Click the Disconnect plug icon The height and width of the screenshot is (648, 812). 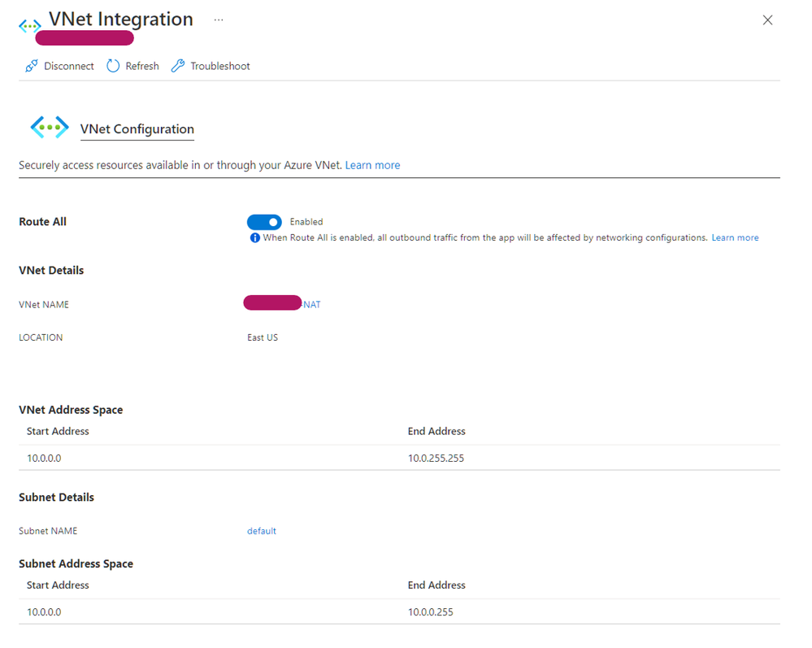[x=31, y=66]
